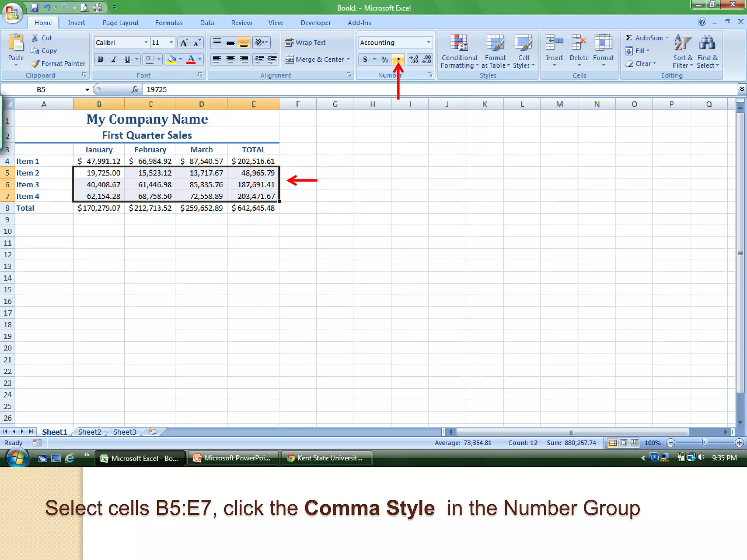Increase the cell indent
The image size is (747, 560).
click(272, 59)
